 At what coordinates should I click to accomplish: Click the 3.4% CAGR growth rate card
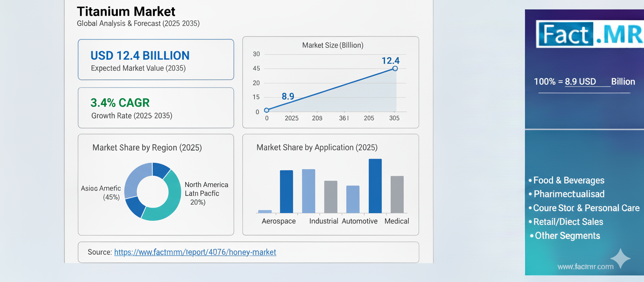coord(156,108)
